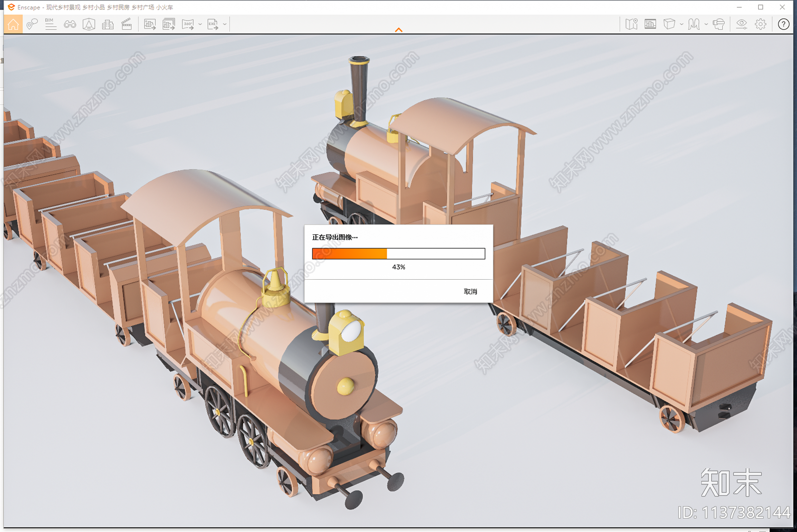Image resolution: width=797 pixels, height=532 pixels.
Task: Click the projection mode cube icon
Action: click(669, 24)
